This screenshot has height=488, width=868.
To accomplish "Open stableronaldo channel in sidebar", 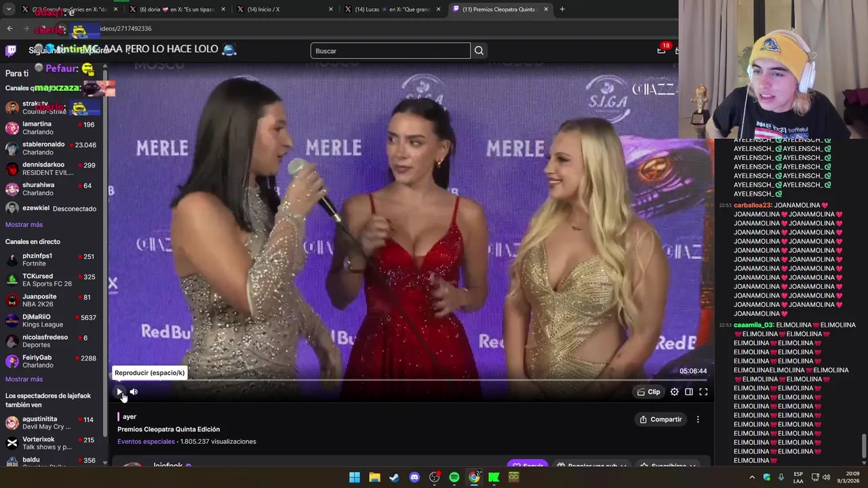I will (53, 148).
